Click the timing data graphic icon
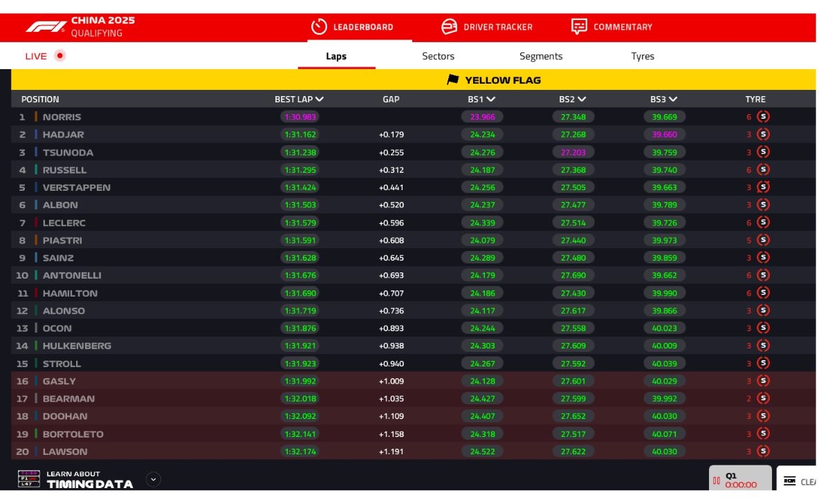 tap(29, 478)
